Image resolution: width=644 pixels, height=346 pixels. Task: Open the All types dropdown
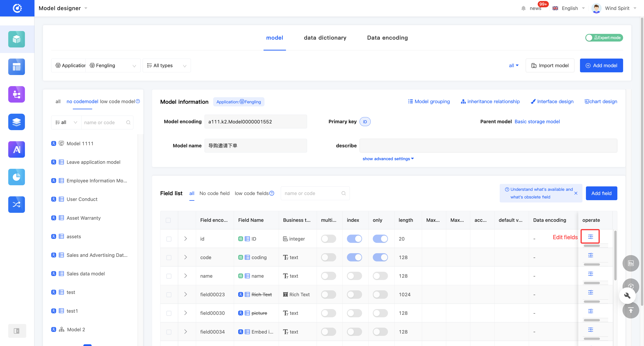(x=167, y=65)
